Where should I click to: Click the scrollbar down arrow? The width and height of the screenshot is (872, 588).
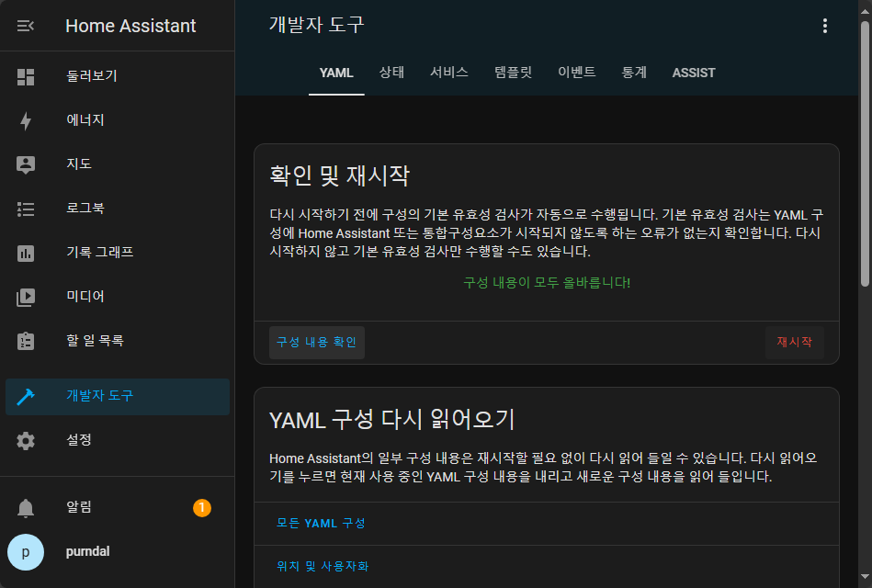coord(865,577)
